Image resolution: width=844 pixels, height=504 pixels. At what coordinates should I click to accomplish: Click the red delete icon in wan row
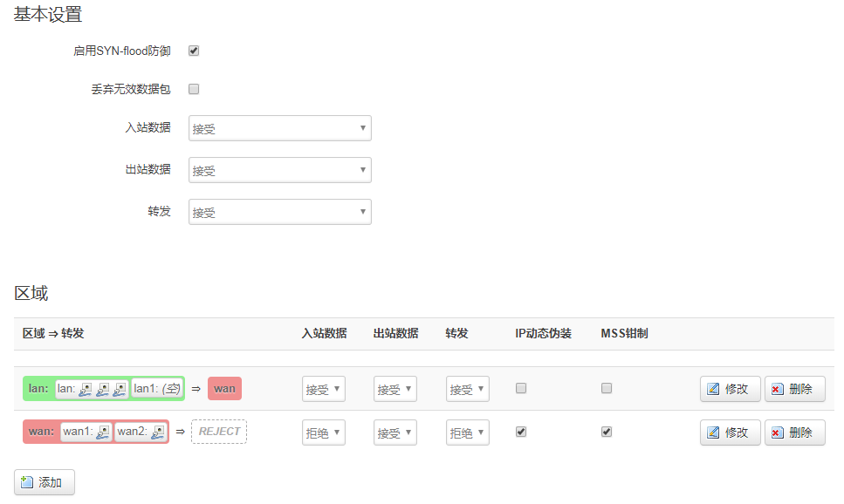point(778,432)
